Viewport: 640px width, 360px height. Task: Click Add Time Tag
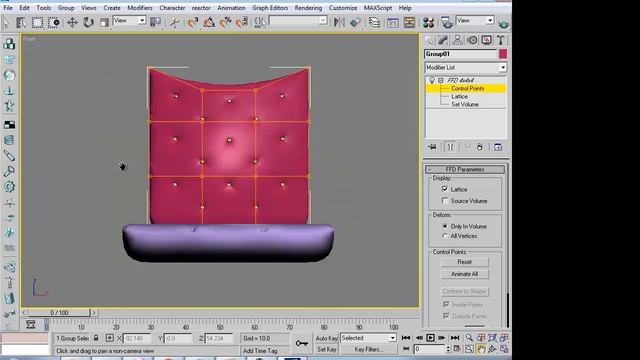[x=260, y=351]
